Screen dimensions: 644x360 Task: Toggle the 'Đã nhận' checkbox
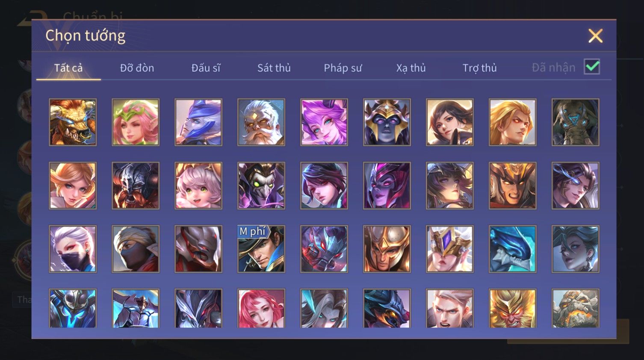pos(592,67)
